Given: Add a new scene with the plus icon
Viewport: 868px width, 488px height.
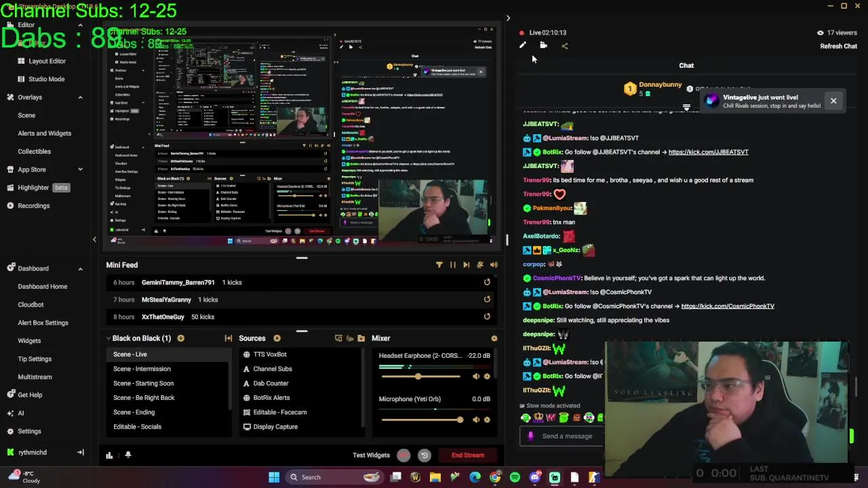Looking at the screenshot, I should [x=180, y=338].
